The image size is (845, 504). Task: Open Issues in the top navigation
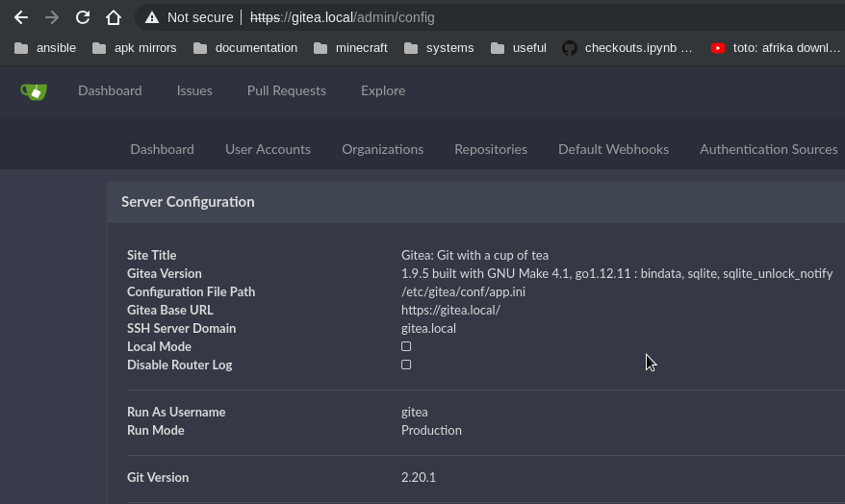[x=194, y=90]
